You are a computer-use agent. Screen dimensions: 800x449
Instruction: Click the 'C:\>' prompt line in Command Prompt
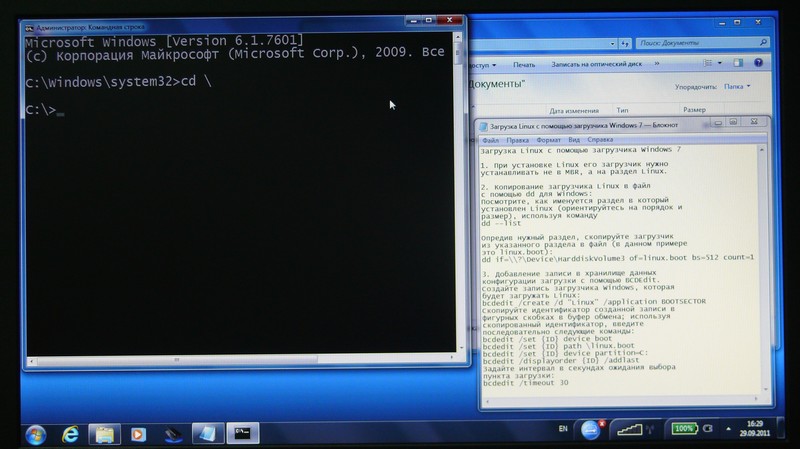[x=45, y=110]
